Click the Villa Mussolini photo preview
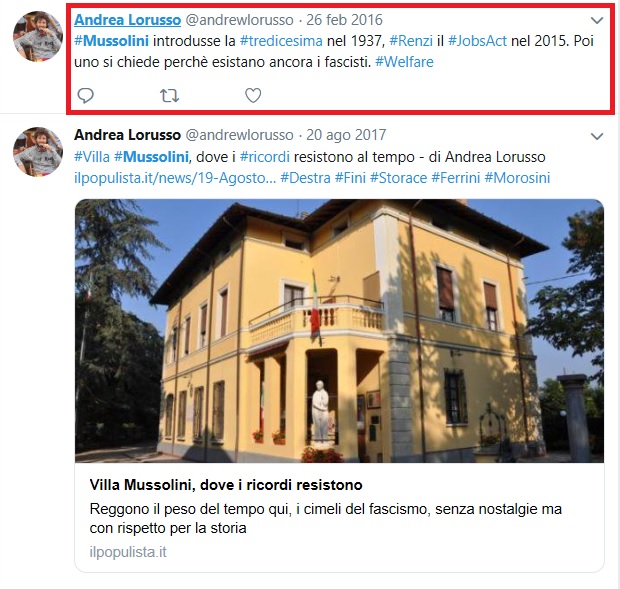 pos(339,331)
